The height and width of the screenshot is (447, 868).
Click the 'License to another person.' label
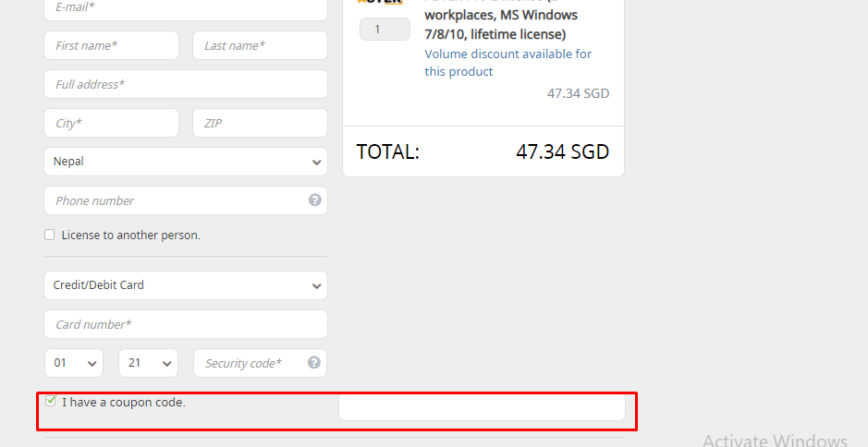(x=130, y=236)
